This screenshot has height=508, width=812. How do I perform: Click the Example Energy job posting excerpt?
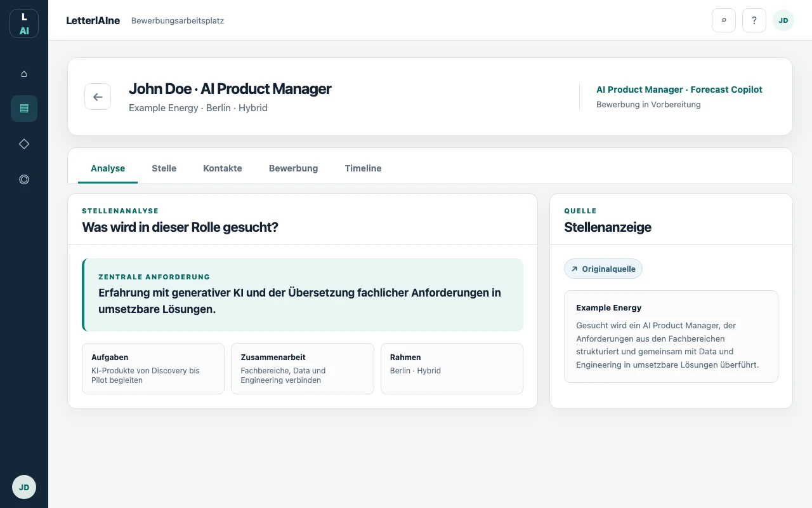pos(671,337)
